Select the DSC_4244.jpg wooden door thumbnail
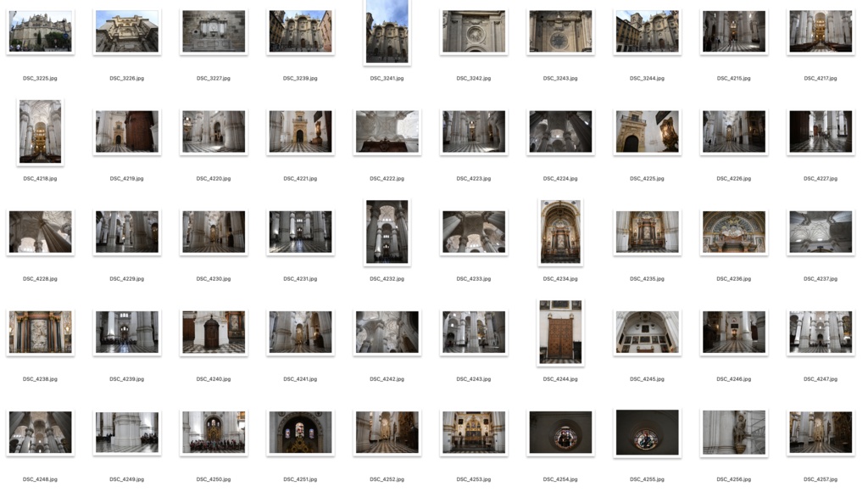Screen dimensions: 868x492 pyautogui.click(x=560, y=332)
